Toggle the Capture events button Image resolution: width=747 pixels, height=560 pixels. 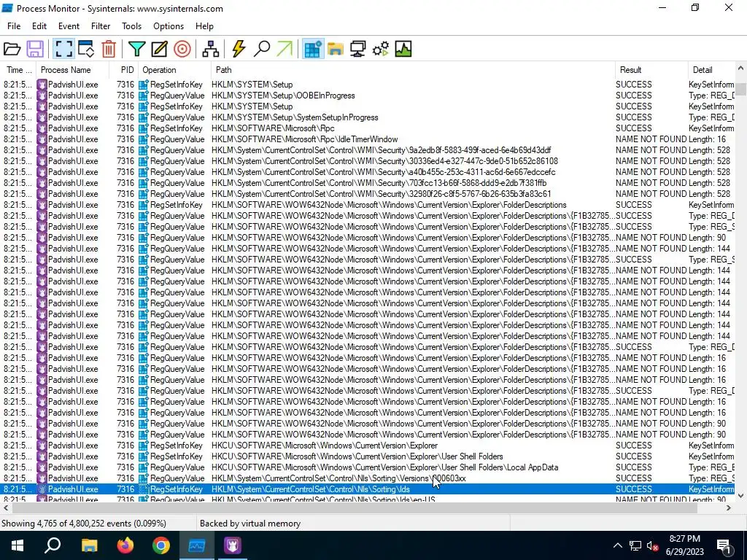63,49
